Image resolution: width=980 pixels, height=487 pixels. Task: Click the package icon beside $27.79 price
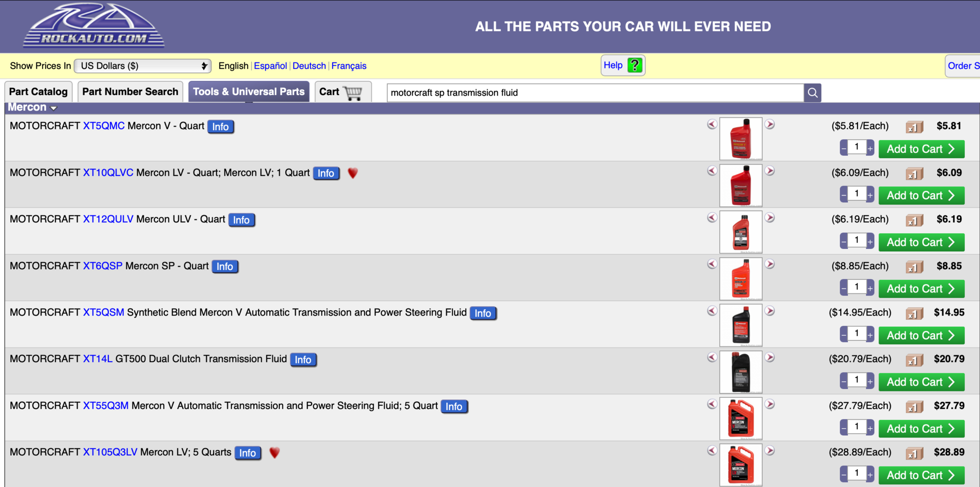click(x=914, y=407)
